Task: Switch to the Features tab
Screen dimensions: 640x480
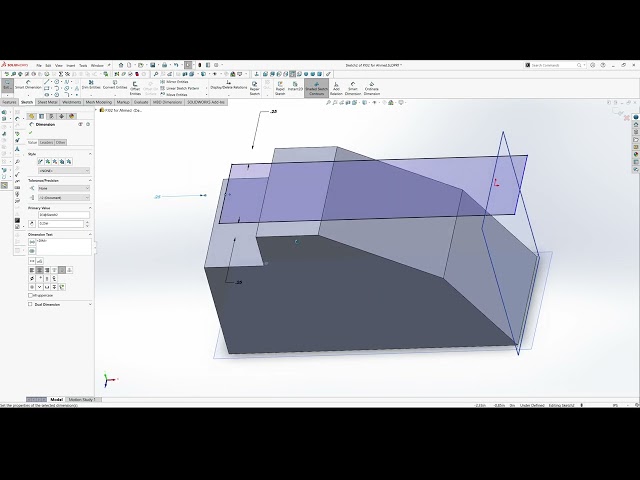Action: (x=9, y=102)
